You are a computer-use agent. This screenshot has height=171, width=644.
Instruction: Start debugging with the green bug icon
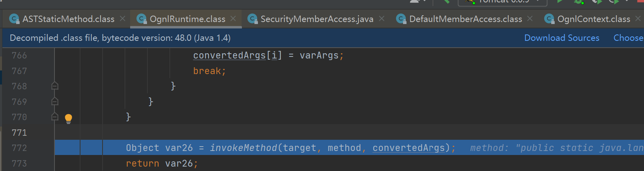pyautogui.click(x=578, y=1)
